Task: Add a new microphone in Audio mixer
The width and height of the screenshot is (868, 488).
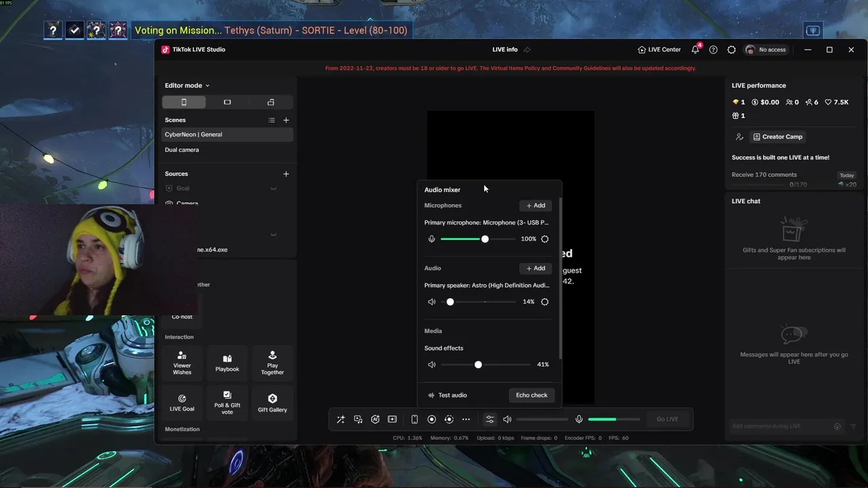Action: (536, 205)
